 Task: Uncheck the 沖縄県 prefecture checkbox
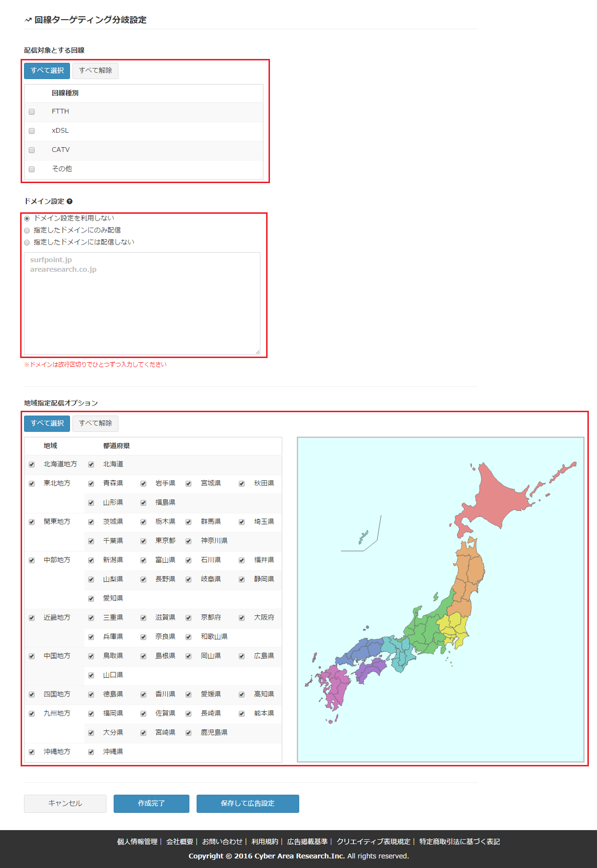pos(91,752)
